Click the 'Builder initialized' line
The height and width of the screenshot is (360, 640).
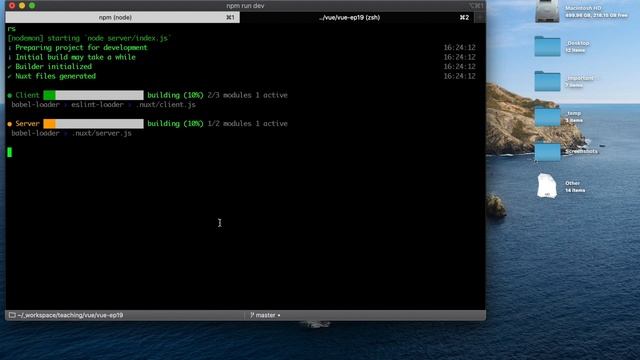[53, 67]
